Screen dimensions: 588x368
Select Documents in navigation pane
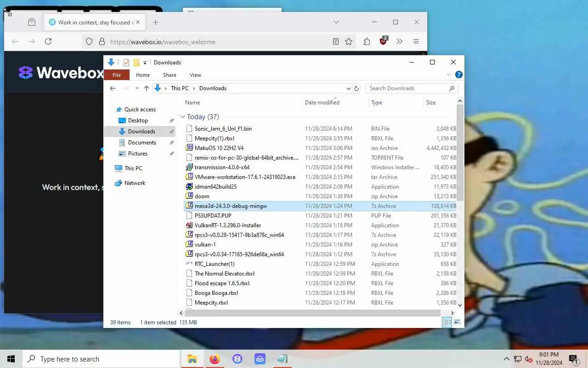point(142,143)
